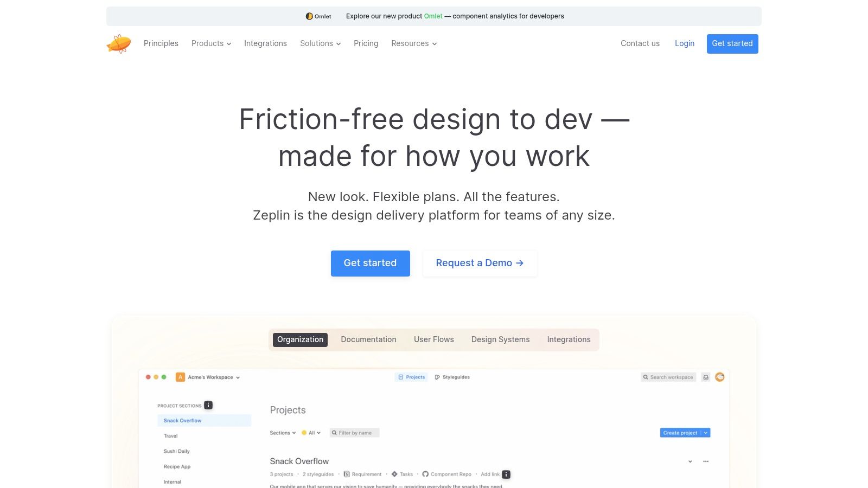Click the user profile avatar in the mockup

[x=720, y=377]
